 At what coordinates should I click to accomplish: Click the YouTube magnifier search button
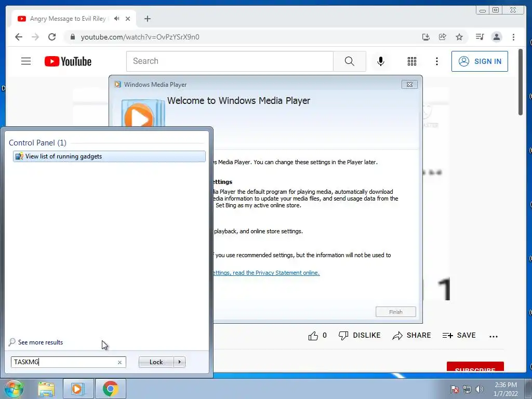tap(350, 61)
